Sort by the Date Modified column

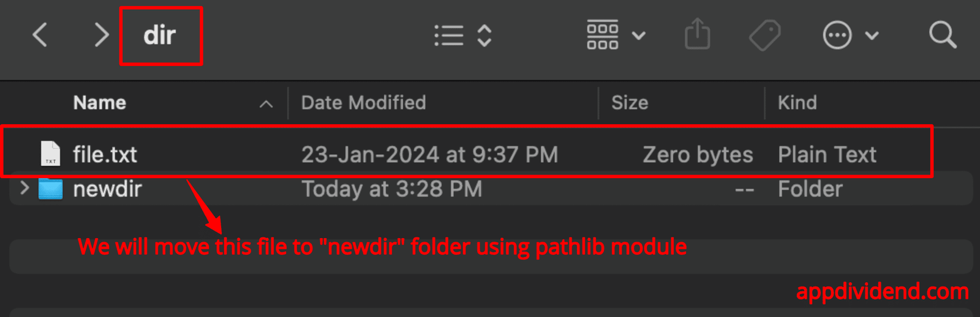click(364, 103)
